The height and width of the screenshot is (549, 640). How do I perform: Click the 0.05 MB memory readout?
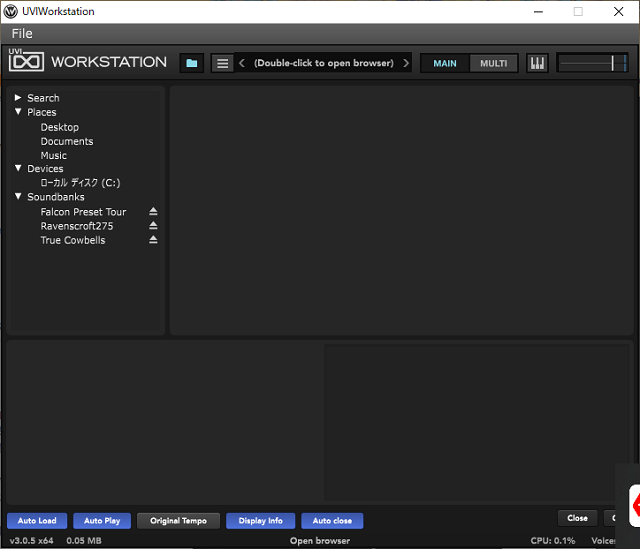coord(84,541)
